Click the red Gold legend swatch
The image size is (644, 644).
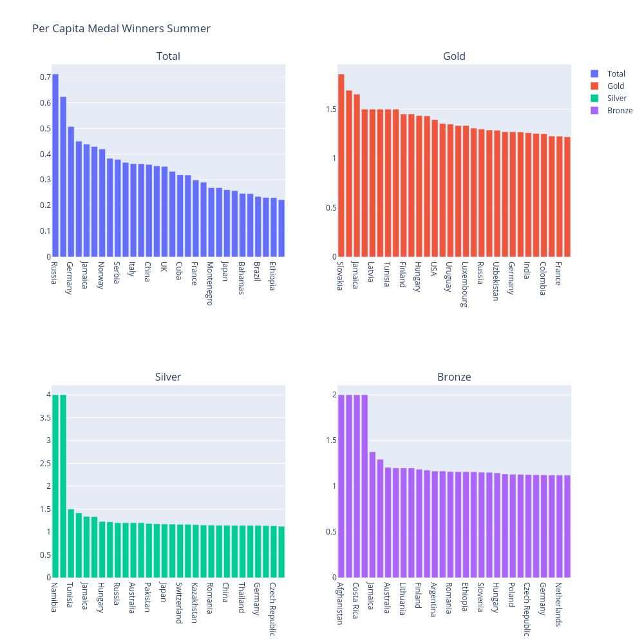point(594,86)
